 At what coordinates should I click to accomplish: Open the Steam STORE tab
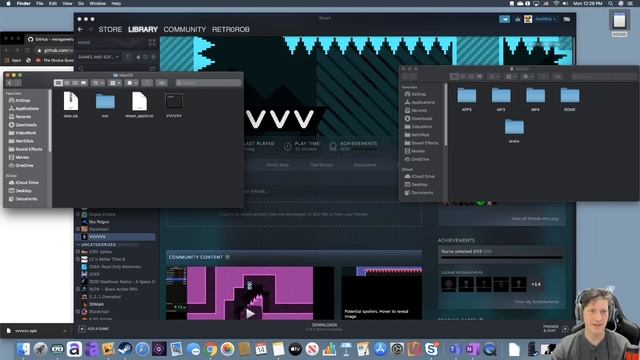point(110,29)
